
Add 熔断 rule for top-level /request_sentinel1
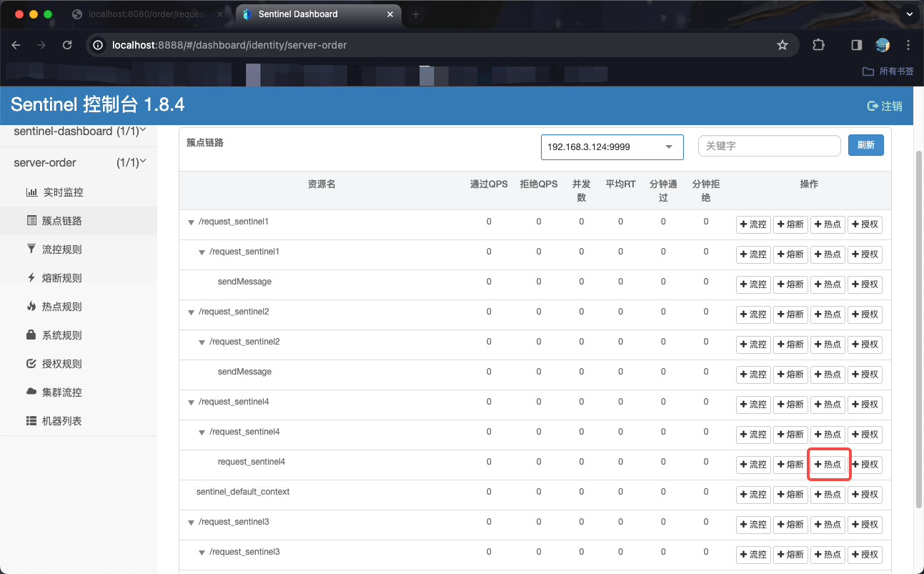(x=790, y=224)
